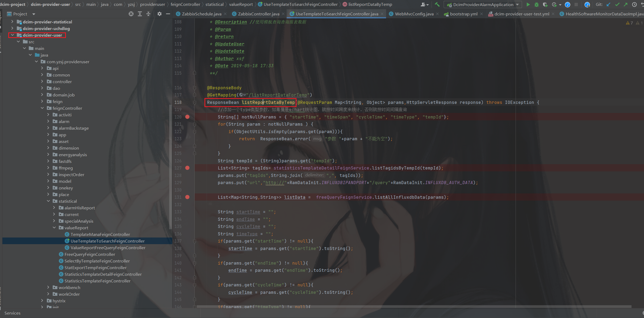The height and width of the screenshot is (318, 644).
Task: Build project with the hammer icon
Action: coord(437,5)
